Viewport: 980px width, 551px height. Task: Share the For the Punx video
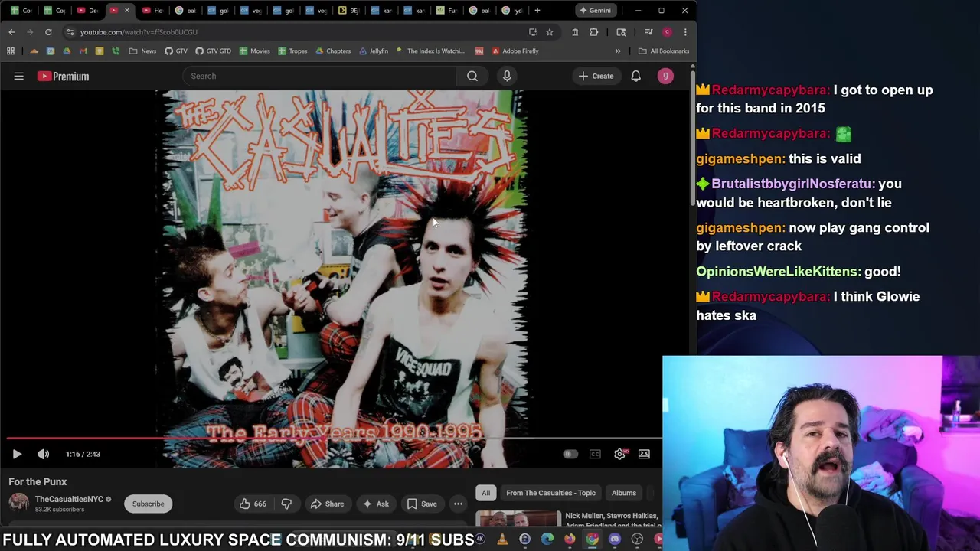point(327,504)
